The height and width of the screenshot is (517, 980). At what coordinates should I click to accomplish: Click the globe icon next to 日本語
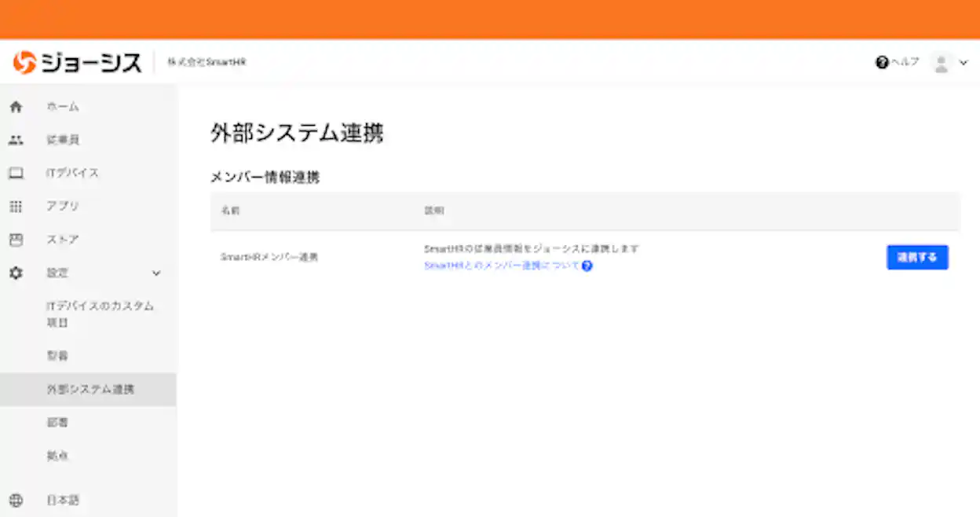click(x=18, y=499)
